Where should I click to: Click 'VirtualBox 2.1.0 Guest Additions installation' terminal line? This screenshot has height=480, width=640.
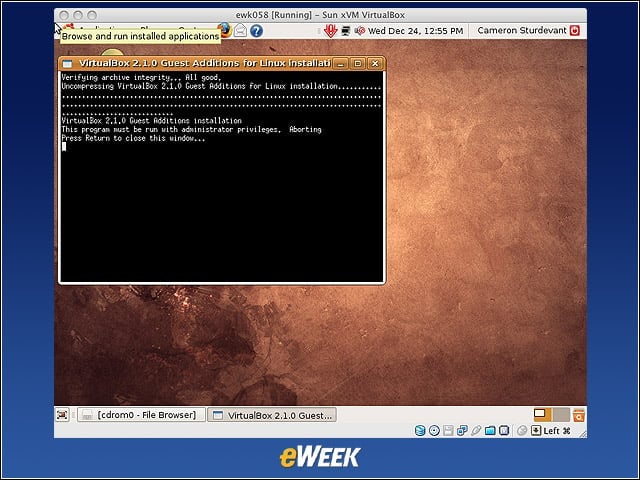pyautogui.click(x=151, y=121)
